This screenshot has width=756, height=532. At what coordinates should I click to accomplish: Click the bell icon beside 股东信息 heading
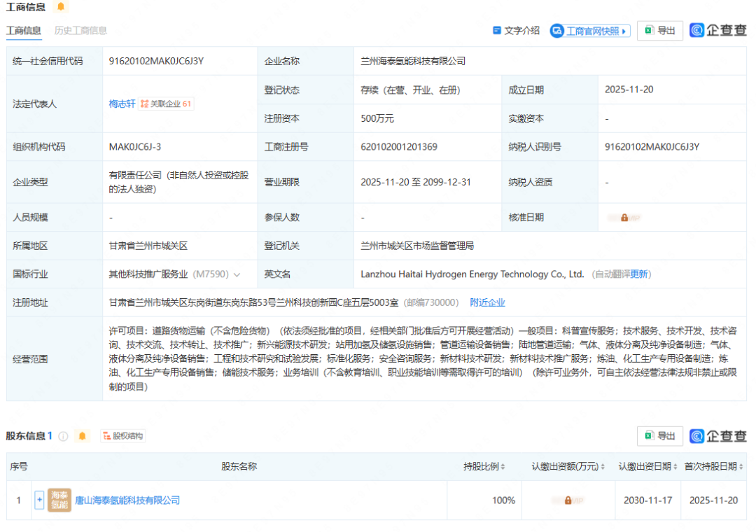(83, 436)
